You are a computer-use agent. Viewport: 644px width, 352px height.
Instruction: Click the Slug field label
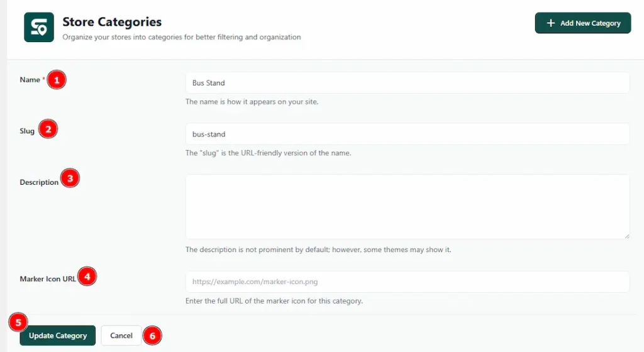(x=27, y=131)
